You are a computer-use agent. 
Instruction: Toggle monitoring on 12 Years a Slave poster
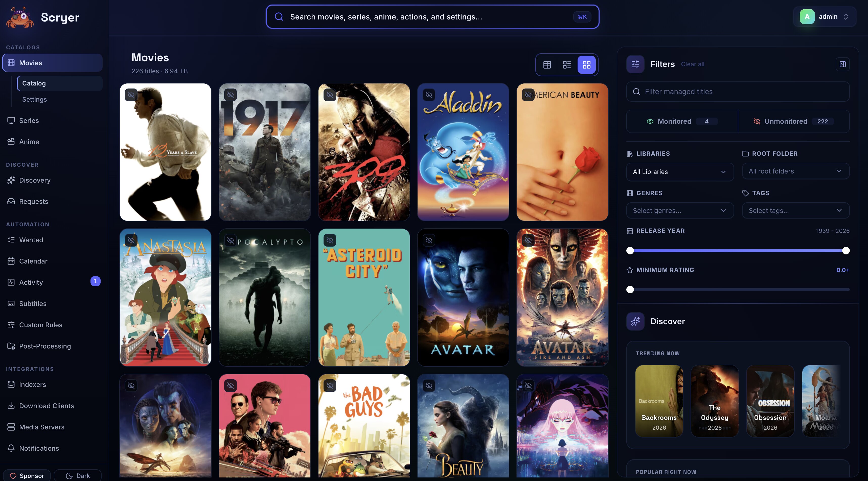tap(131, 95)
